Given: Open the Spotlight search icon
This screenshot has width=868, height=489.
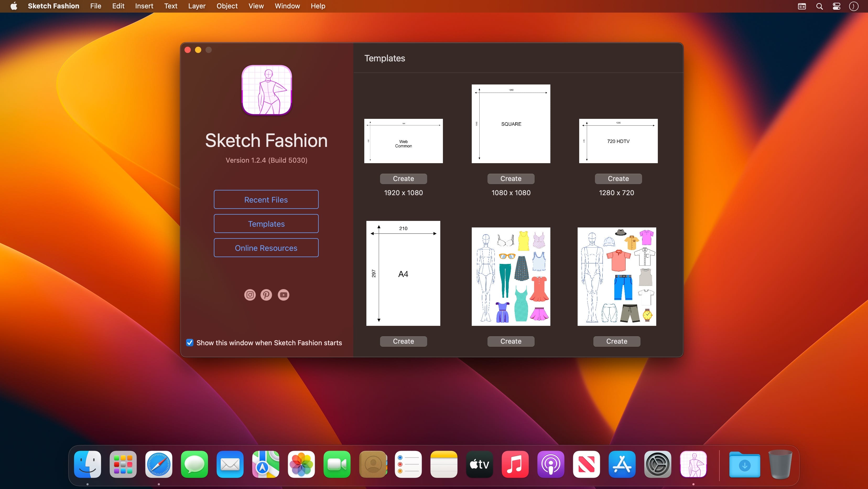Looking at the screenshot, I should (x=820, y=6).
